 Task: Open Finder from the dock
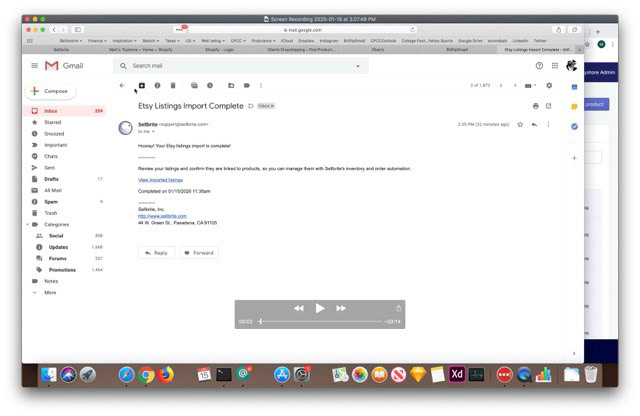[49, 375]
